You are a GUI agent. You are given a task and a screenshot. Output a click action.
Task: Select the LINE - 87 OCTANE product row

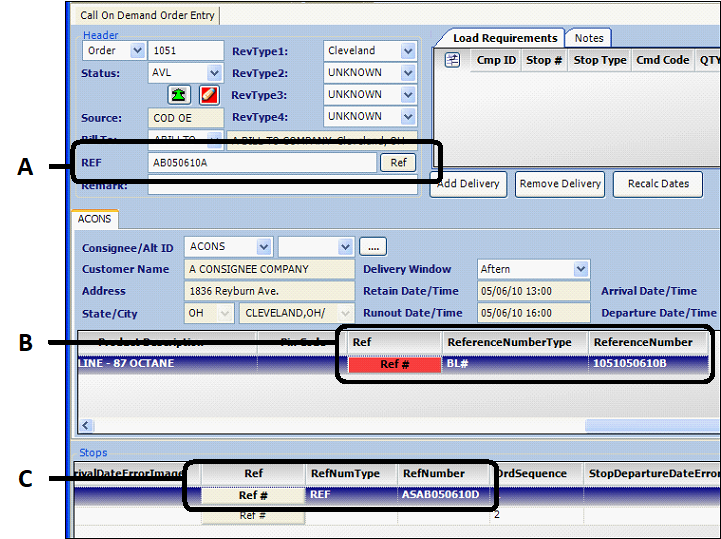pos(167,364)
